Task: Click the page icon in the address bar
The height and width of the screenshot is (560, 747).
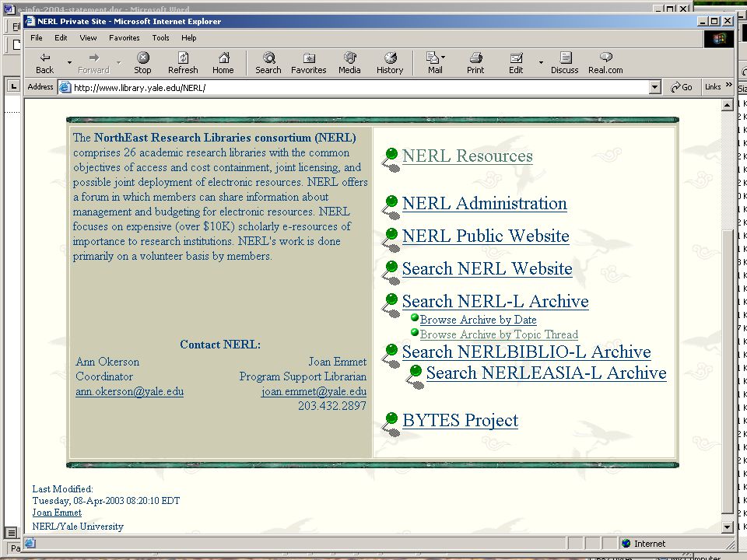Action: (x=65, y=88)
